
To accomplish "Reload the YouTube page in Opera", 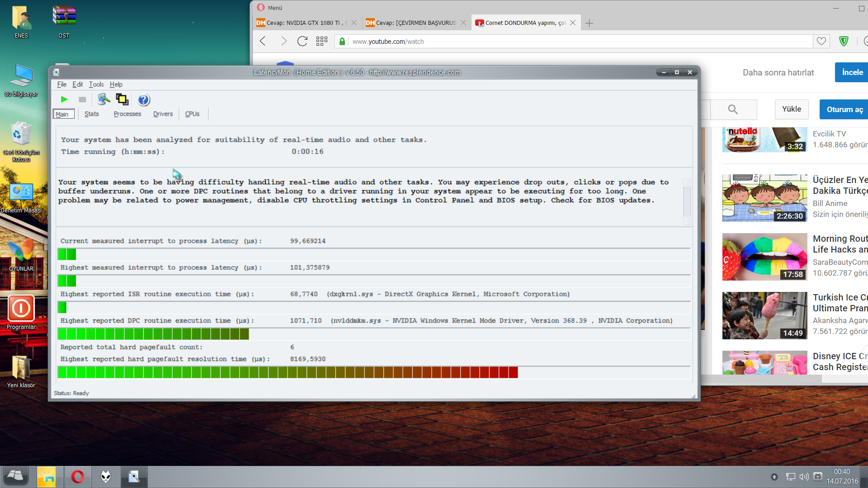I will [302, 42].
